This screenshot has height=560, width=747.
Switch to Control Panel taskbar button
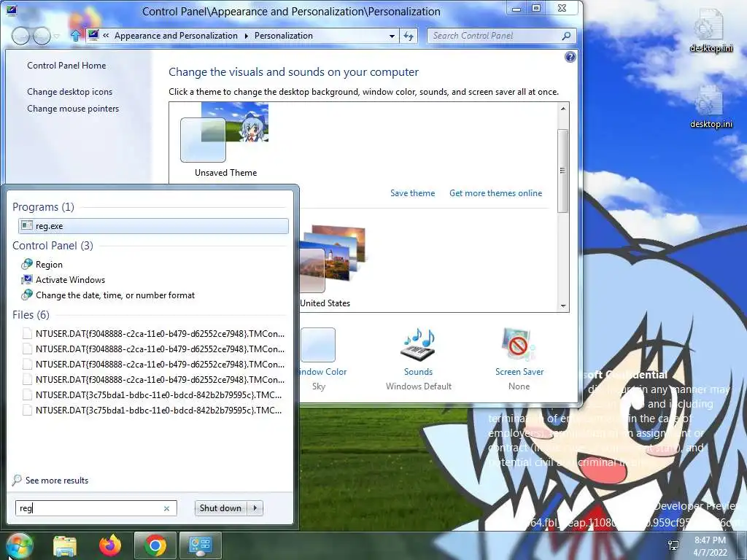(200, 545)
